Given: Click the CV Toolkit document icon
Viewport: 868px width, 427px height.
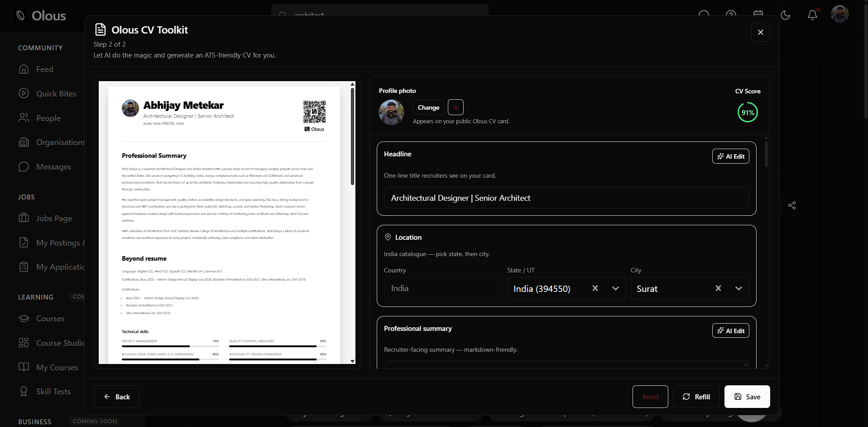Looking at the screenshot, I should [100, 29].
